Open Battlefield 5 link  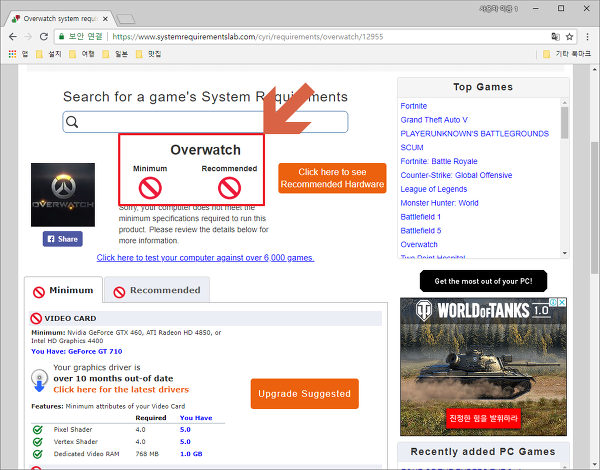coord(421,230)
